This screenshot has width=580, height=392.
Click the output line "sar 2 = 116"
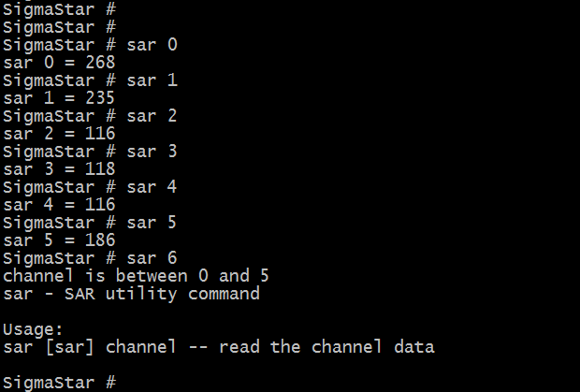(x=58, y=133)
